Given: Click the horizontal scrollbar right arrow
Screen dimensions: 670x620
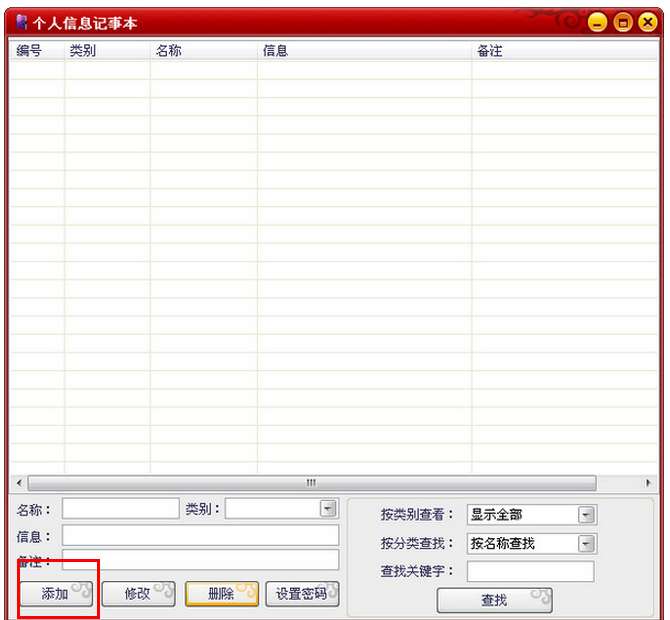Looking at the screenshot, I should click(x=648, y=483).
